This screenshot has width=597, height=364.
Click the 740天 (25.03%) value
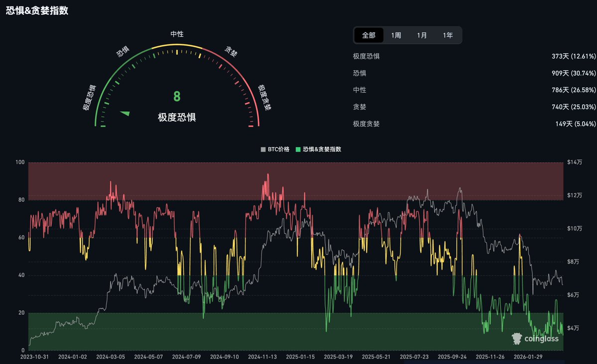coord(574,107)
